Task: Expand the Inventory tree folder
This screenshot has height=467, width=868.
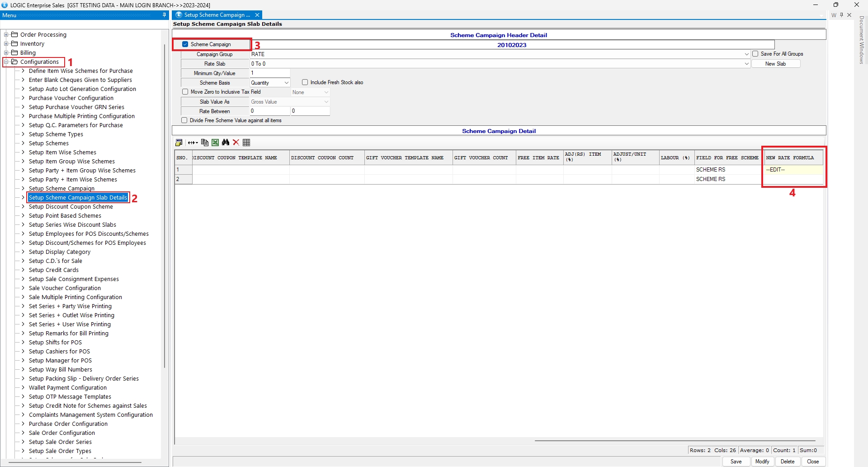Action: click(6, 44)
